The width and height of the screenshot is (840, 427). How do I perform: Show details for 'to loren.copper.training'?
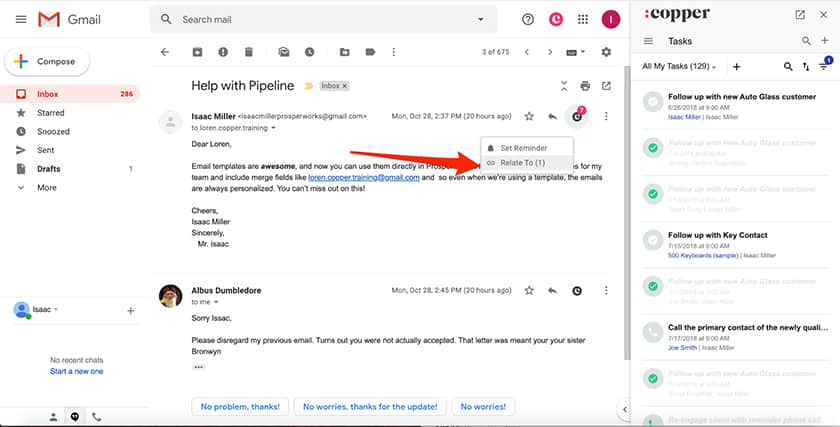[x=273, y=128]
